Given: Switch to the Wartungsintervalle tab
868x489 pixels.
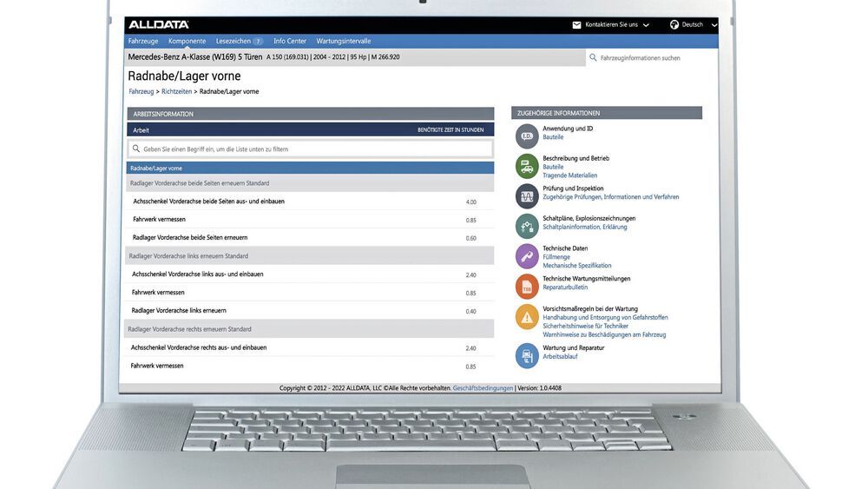Looking at the screenshot, I should [343, 41].
